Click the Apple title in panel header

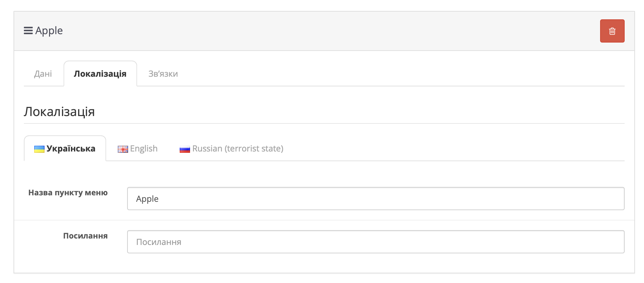tap(49, 31)
